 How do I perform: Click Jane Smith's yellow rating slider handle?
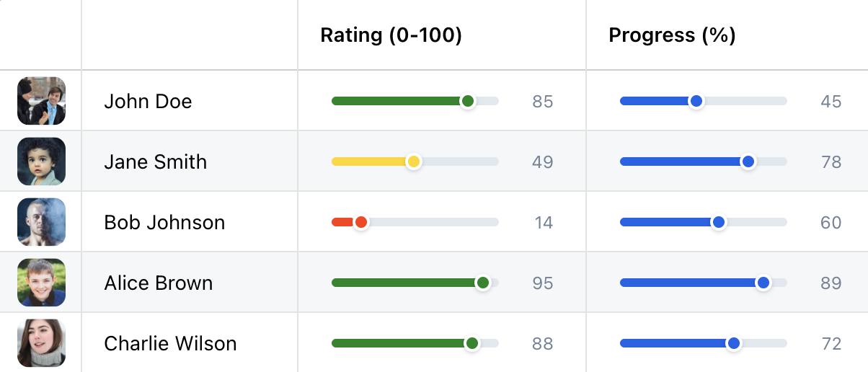[x=413, y=161]
